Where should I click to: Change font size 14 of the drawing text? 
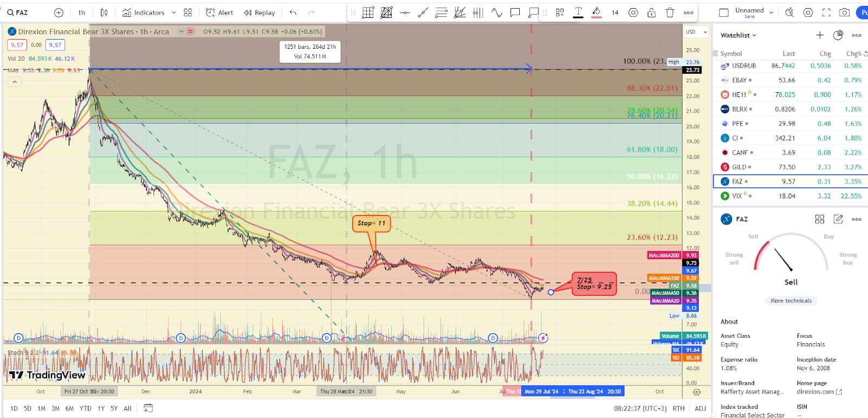pyautogui.click(x=615, y=12)
